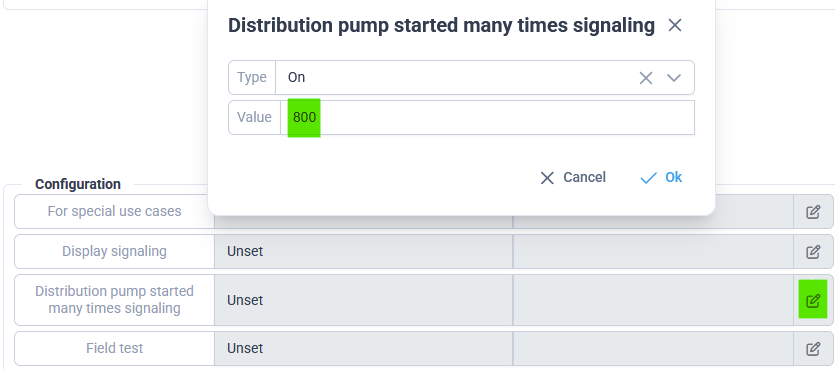Click the Configuration section heading
Screen dimensions: 835x369
pos(78,184)
